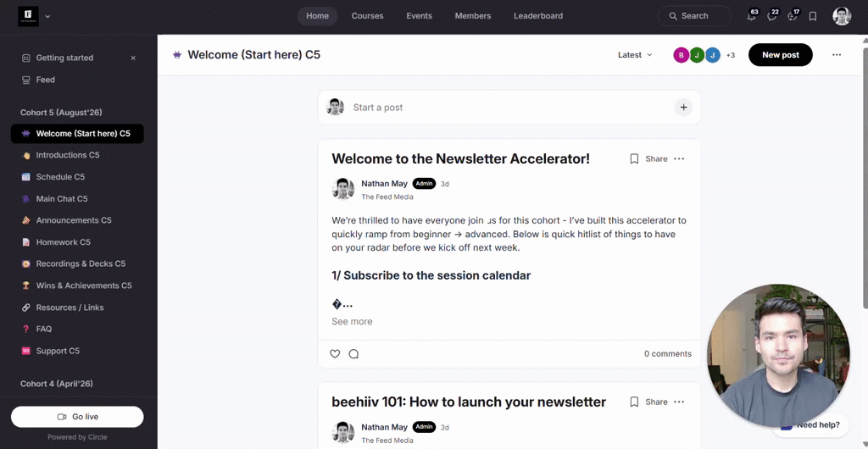Start a live stream with Go live
Image resolution: width=868 pixels, height=449 pixels.
tap(77, 416)
